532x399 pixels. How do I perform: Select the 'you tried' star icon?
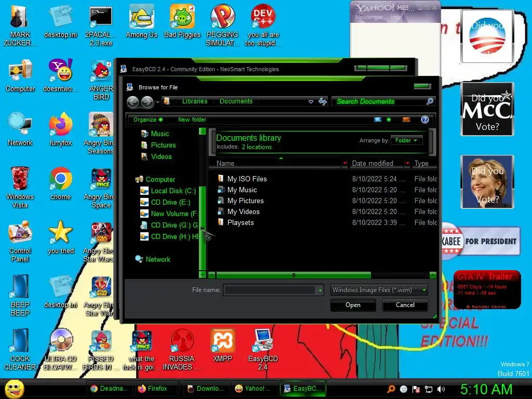[61, 237]
